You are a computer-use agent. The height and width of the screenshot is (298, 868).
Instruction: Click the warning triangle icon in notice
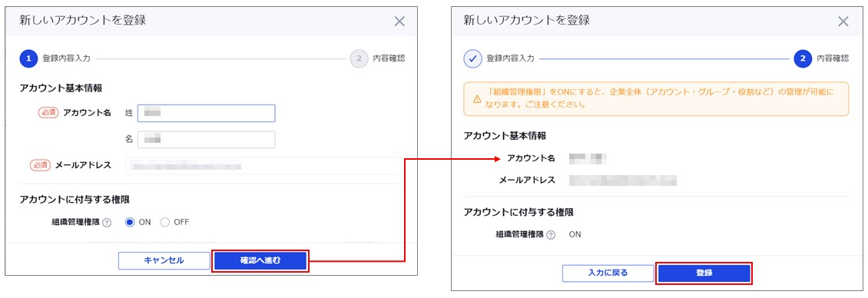pos(476,99)
